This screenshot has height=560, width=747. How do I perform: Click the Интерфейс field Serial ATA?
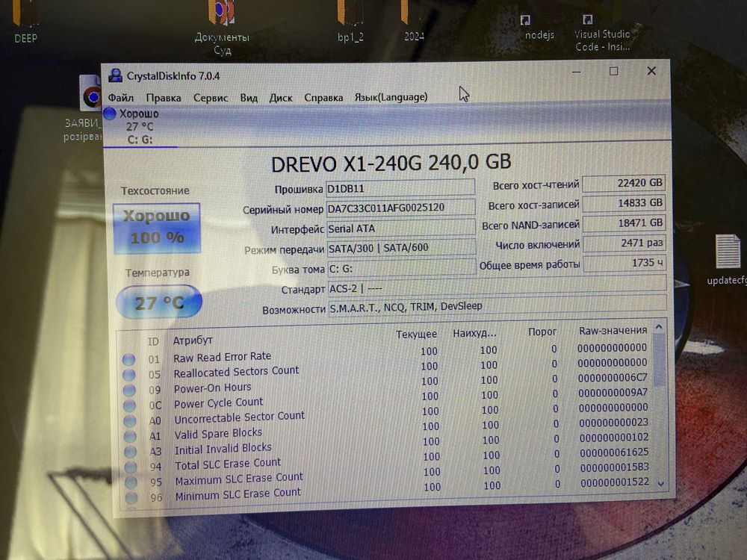coord(401,228)
